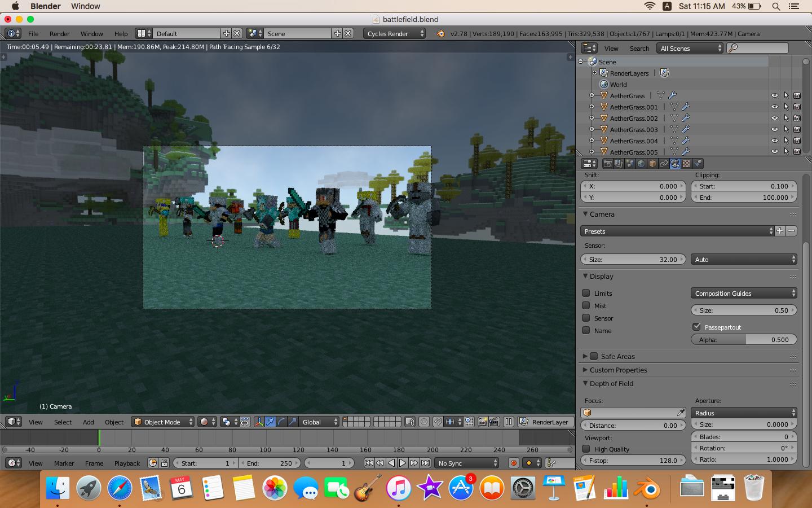Enable the Mist display checkbox
The image size is (812, 508).
586,305
